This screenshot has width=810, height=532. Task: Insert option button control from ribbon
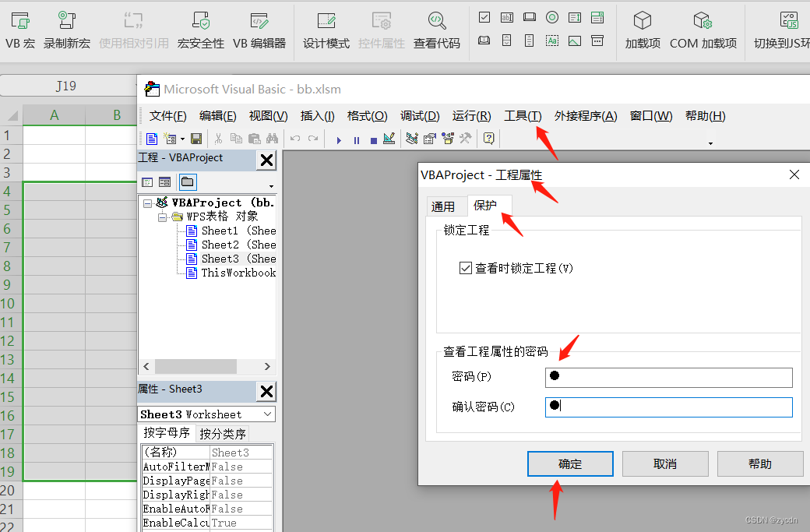point(552,18)
